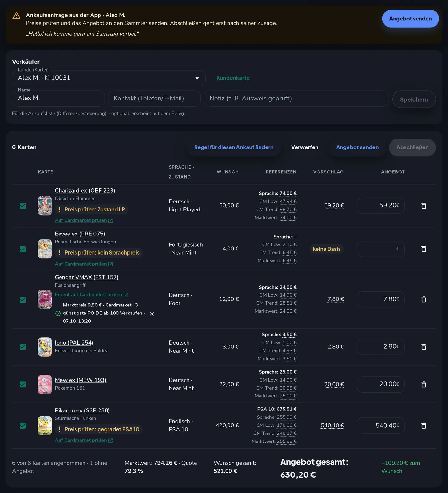Open the Kundenkarte link
The height and width of the screenshot is (493, 448).
233,78
